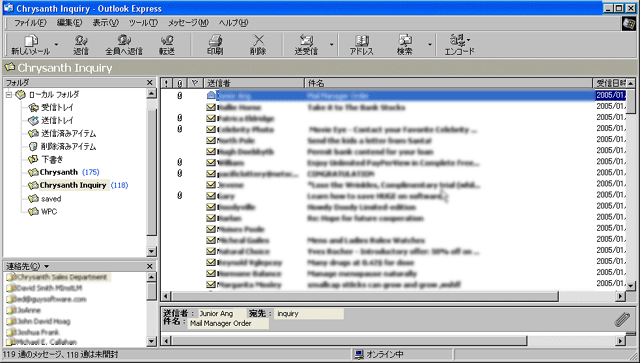Screen dimensions: 640x363
Task: Click message list scrollbar down arrow
Action: click(x=631, y=286)
